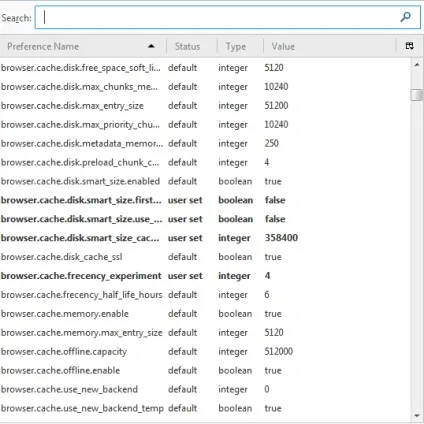This screenshot has height=424, width=424.
Task: Click the vertical scrollbar thumb
Action: (417, 95)
